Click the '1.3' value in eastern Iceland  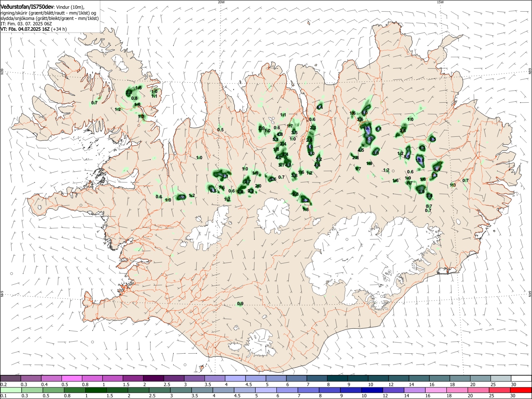point(453,185)
